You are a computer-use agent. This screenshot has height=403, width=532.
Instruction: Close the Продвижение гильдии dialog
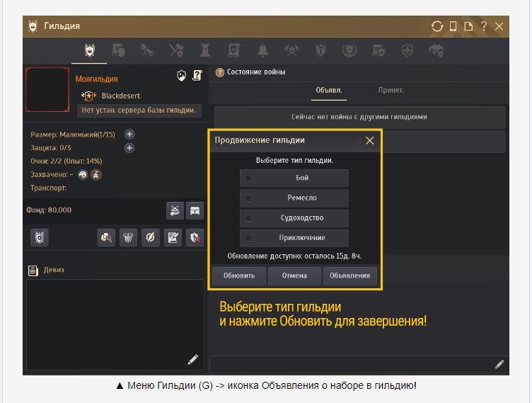coord(369,141)
